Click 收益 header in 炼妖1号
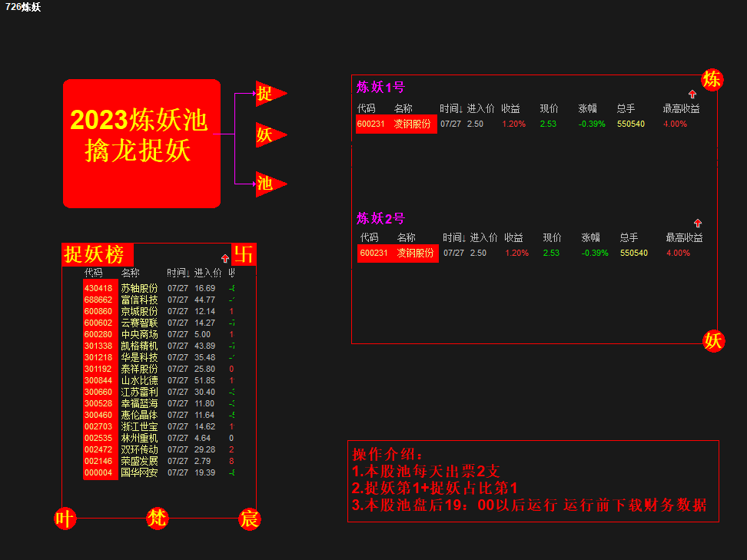The height and width of the screenshot is (560, 747). (511, 108)
